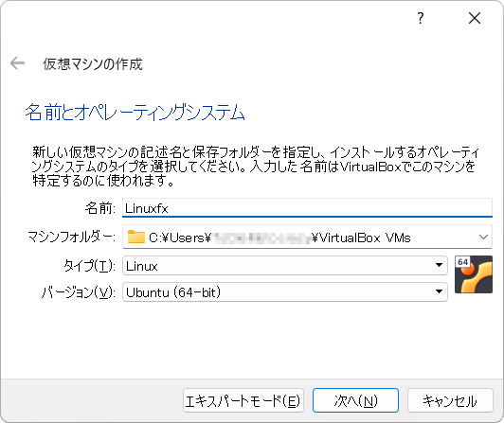This screenshot has height=423, width=504.
Task: Click the name field containing Linuxfx
Action: tap(307, 208)
